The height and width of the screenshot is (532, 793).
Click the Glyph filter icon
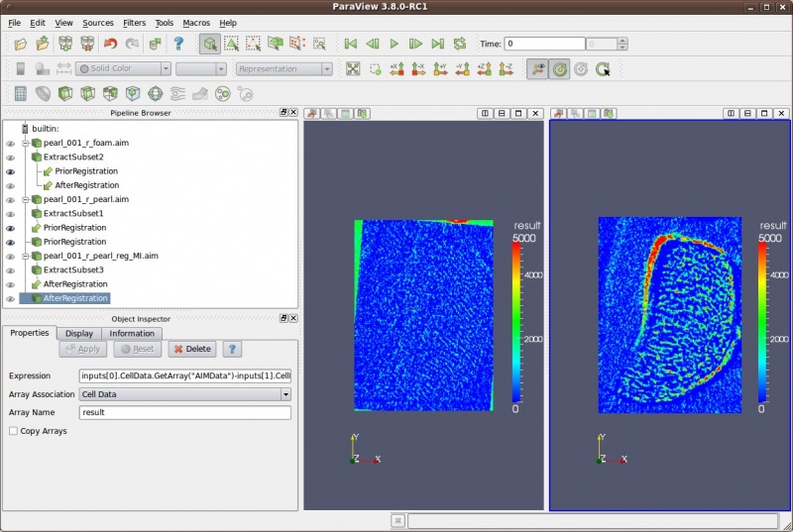(x=156, y=94)
